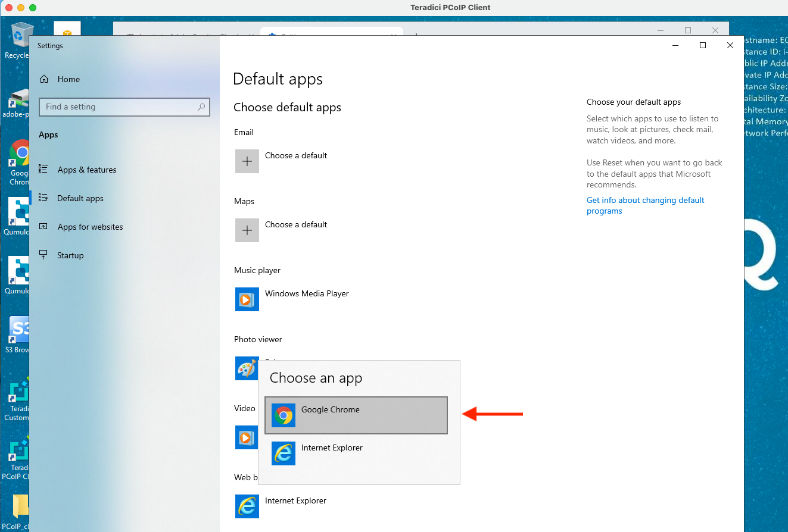Choose a default for Email
Viewport: 788px width, 532px height.
point(296,156)
